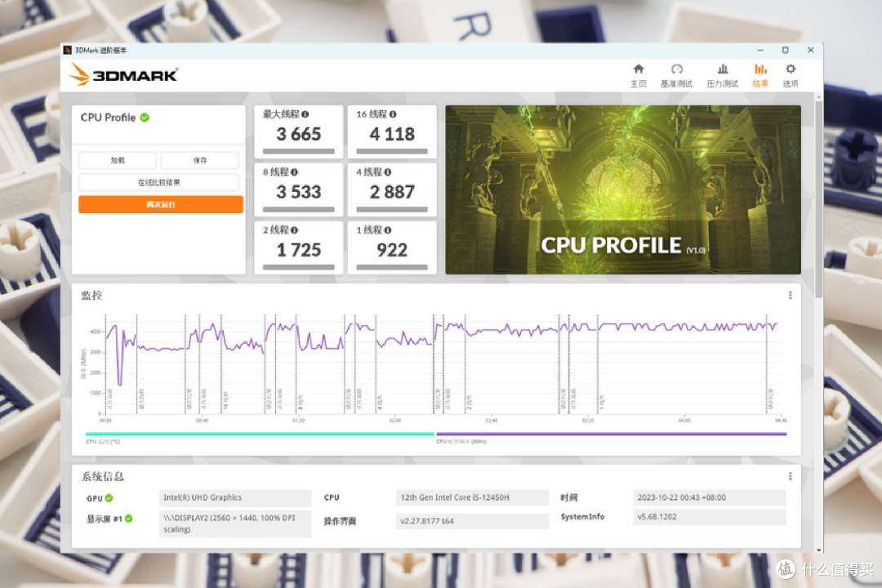The image size is (882, 588).
Task: Toggle the teal CPU temperature legend bar
Action: 261,434
